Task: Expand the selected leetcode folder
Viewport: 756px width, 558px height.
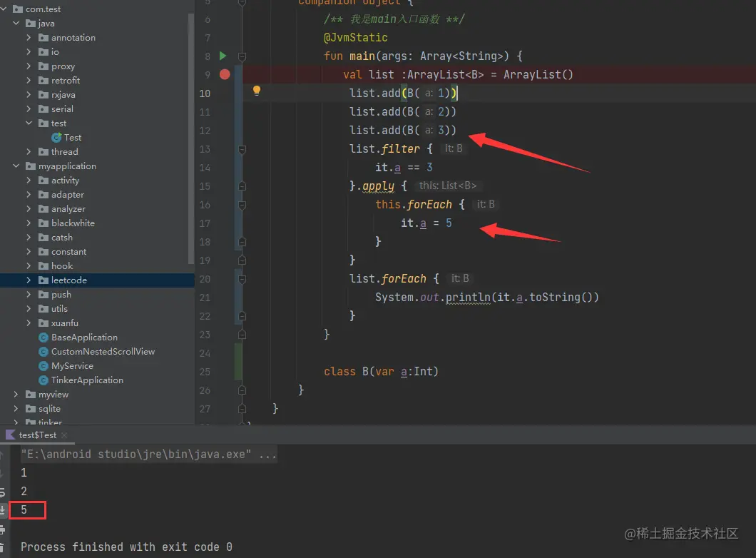Action: tap(29, 280)
